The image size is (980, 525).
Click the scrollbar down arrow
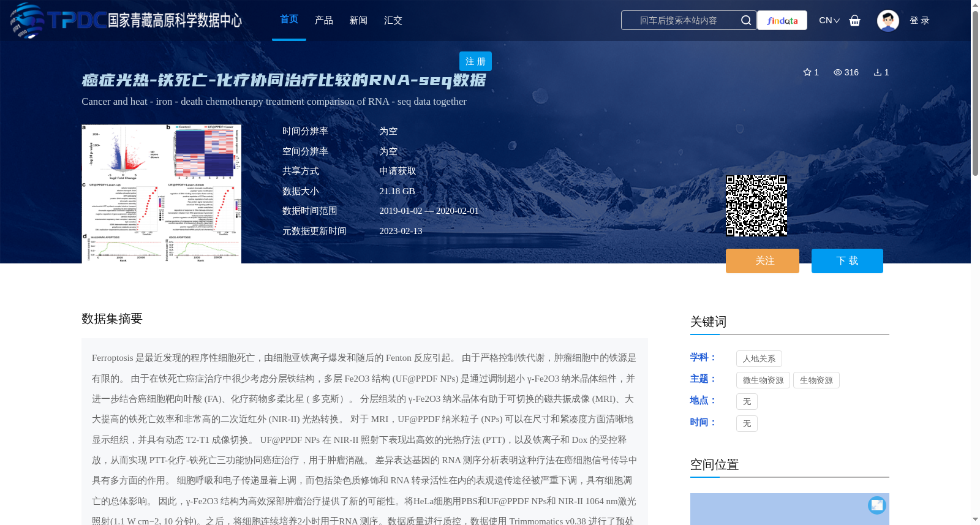(975, 519)
